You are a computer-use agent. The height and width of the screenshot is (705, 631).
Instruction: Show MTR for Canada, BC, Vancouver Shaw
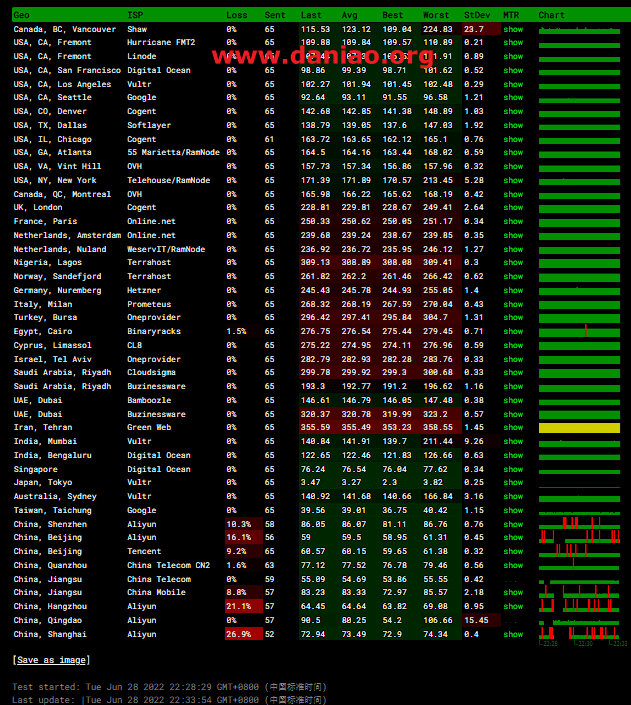513,29
